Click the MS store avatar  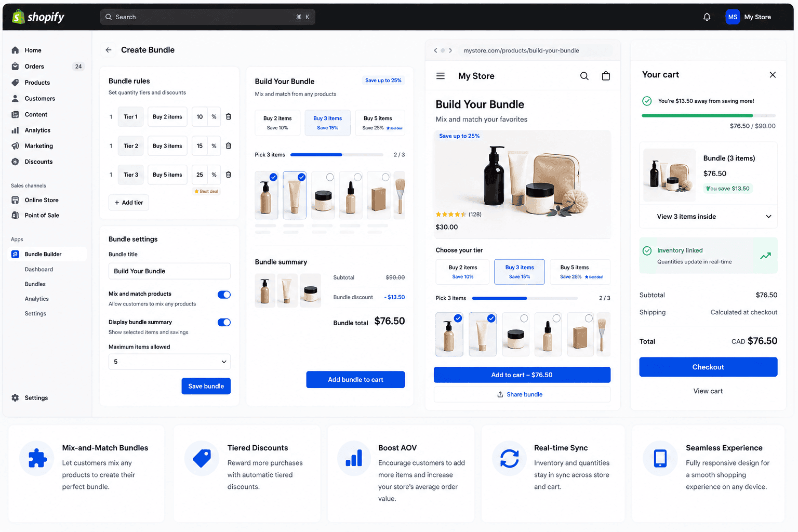click(x=733, y=17)
